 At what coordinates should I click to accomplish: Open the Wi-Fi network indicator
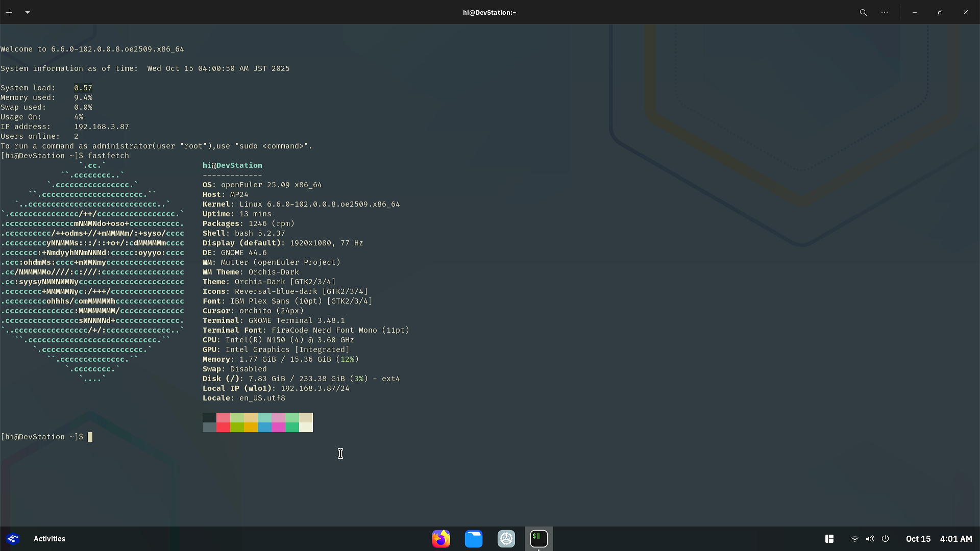854,539
